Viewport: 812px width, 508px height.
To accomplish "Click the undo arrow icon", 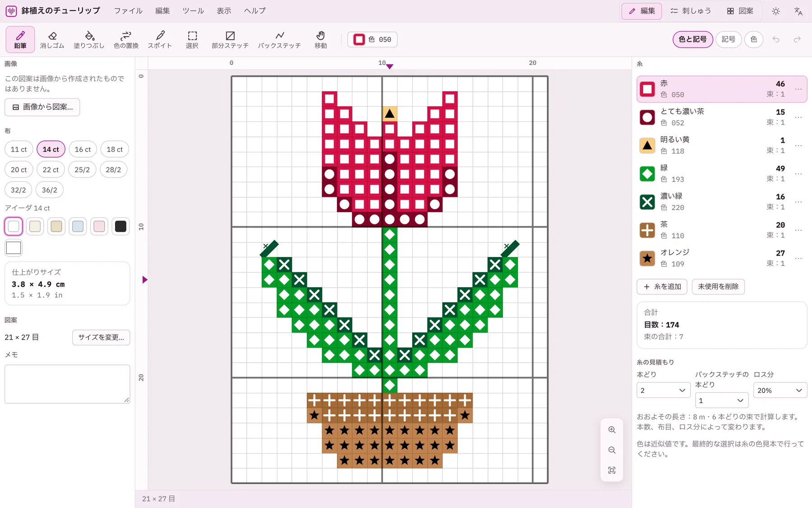I will [776, 39].
